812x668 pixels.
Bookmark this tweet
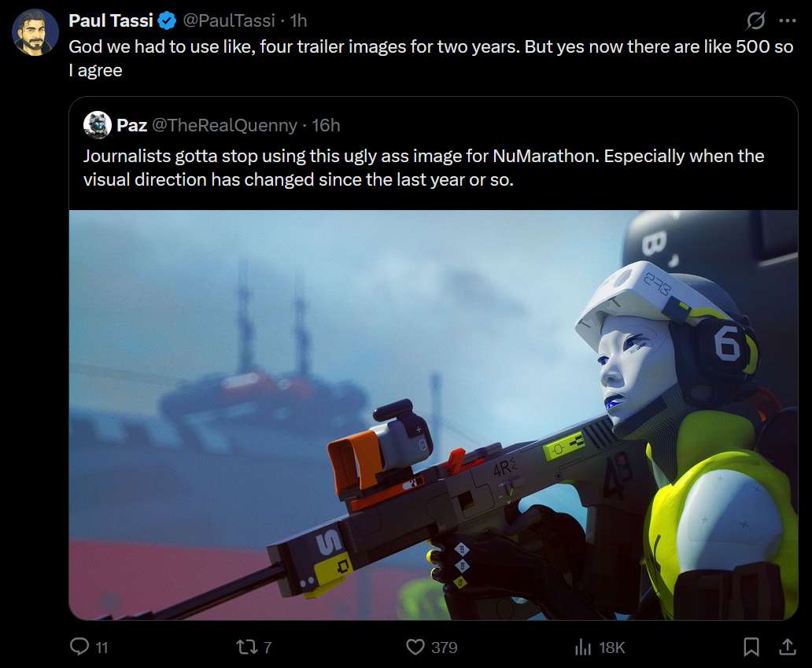pos(751,647)
